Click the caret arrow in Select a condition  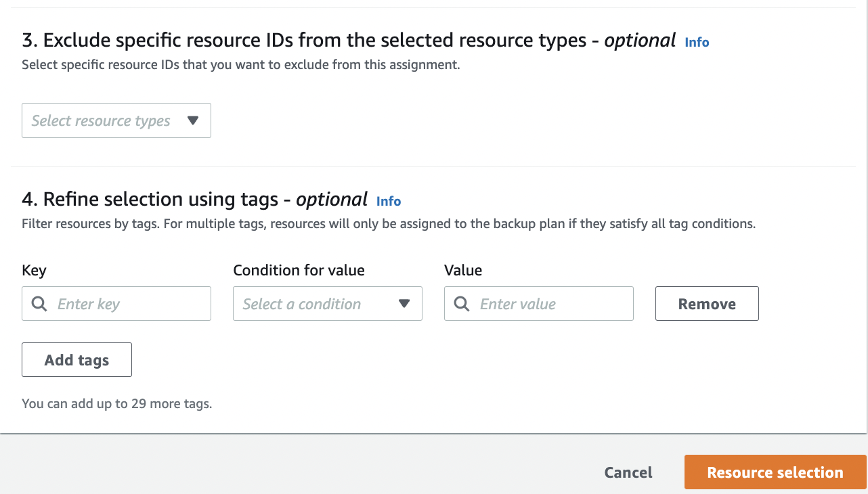pos(404,304)
